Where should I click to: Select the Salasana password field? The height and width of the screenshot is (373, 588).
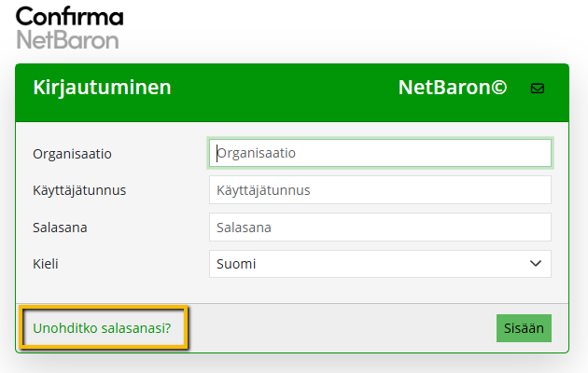pos(380,227)
